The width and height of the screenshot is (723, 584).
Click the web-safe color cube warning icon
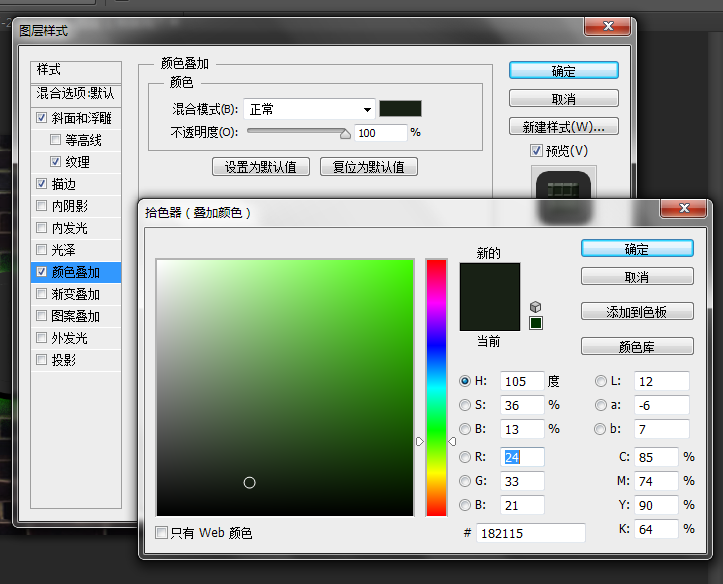(536, 306)
